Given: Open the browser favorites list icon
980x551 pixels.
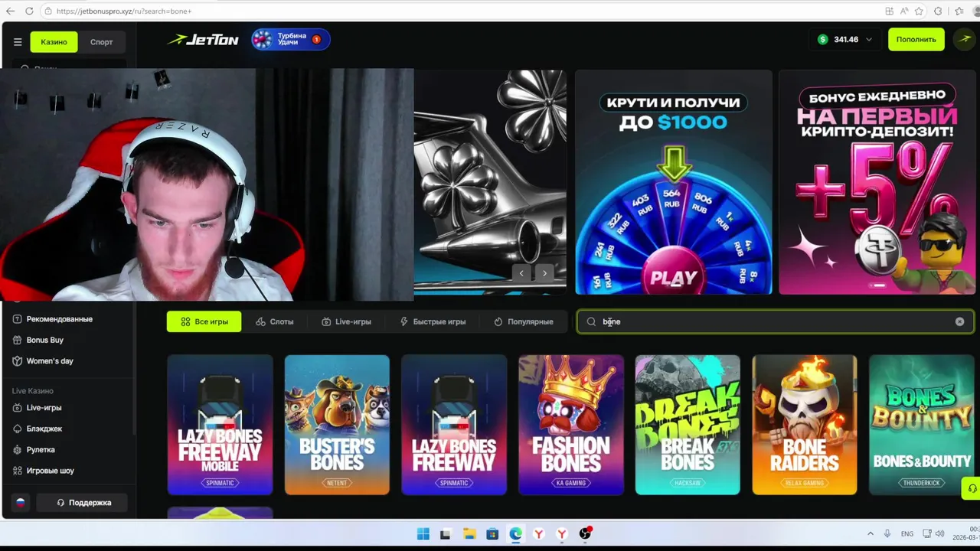Looking at the screenshot, I should [959, 11].
